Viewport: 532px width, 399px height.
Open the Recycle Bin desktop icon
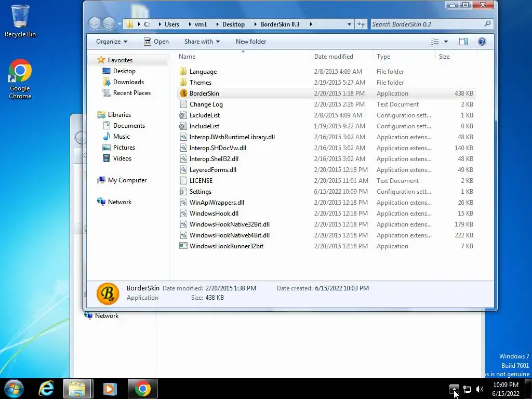[20, 21]
